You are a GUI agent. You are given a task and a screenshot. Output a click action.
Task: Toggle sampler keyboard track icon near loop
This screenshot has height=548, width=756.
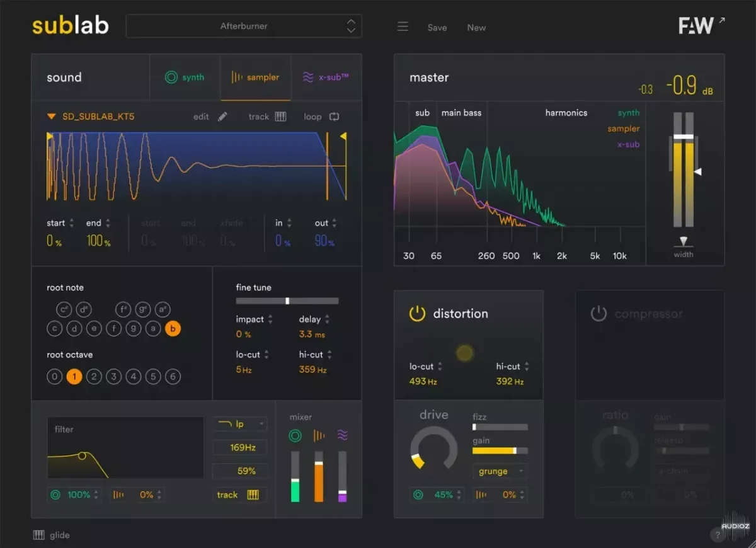click(x=281, y=117)
